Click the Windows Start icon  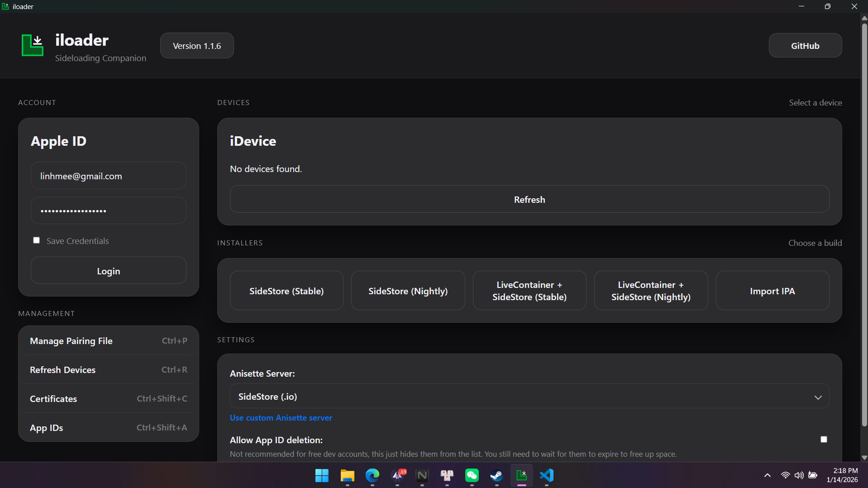(322, 475)
